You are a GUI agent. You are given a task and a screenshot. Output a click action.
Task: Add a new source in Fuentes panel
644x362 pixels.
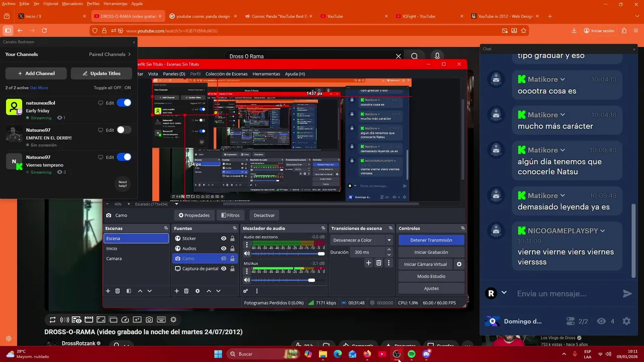click(177, 291)
